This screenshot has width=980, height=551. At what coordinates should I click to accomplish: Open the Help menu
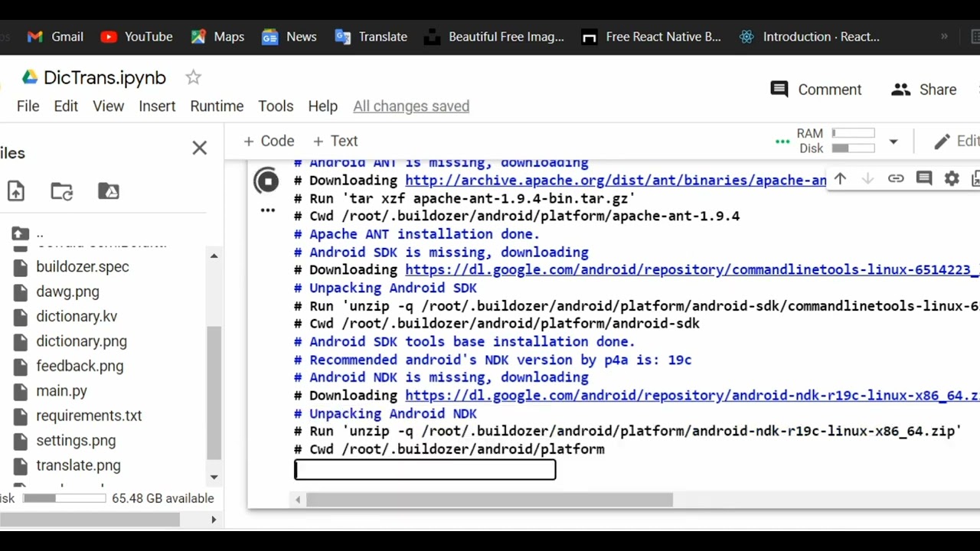322,106
